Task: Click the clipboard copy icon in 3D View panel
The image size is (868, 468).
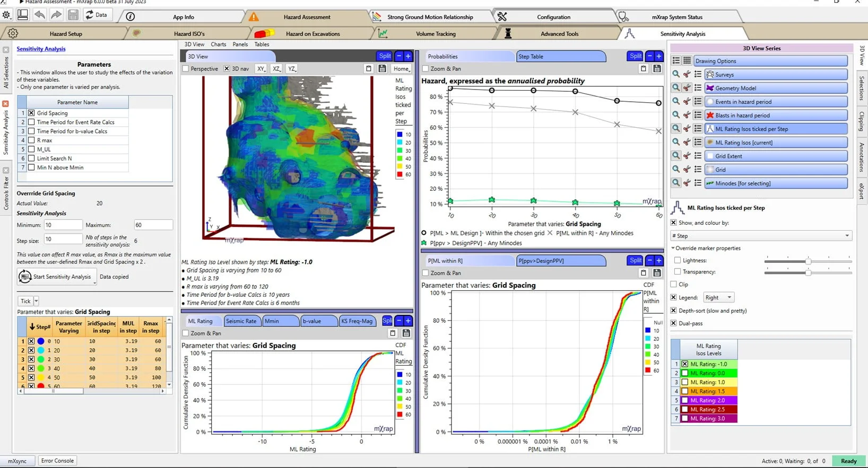Action: point(369,68)
